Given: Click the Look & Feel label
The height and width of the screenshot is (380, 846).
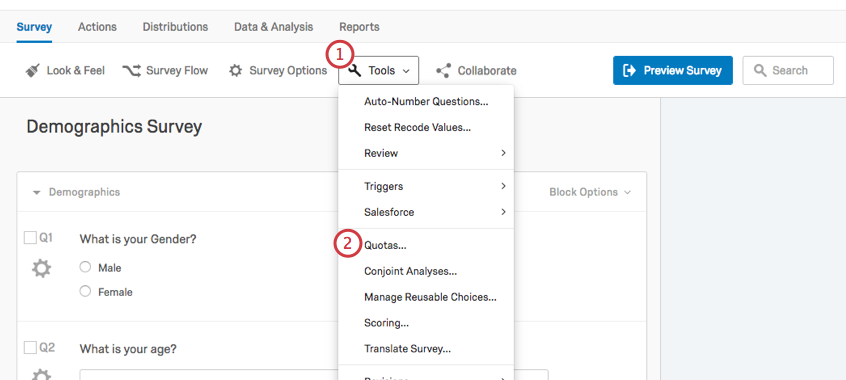Looking at the screenshot, I should [76, 71].
